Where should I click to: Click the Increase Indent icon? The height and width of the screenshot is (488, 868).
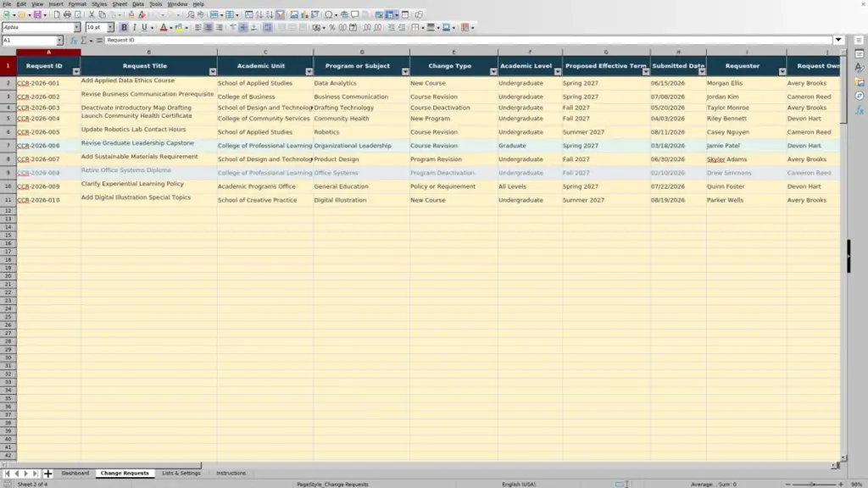click(x=391, y=27)
